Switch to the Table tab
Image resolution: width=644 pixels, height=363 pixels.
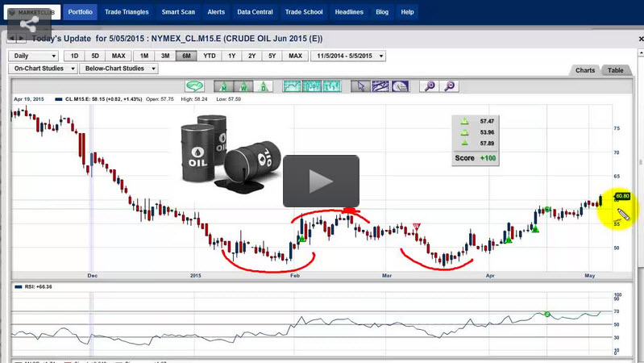615,70
